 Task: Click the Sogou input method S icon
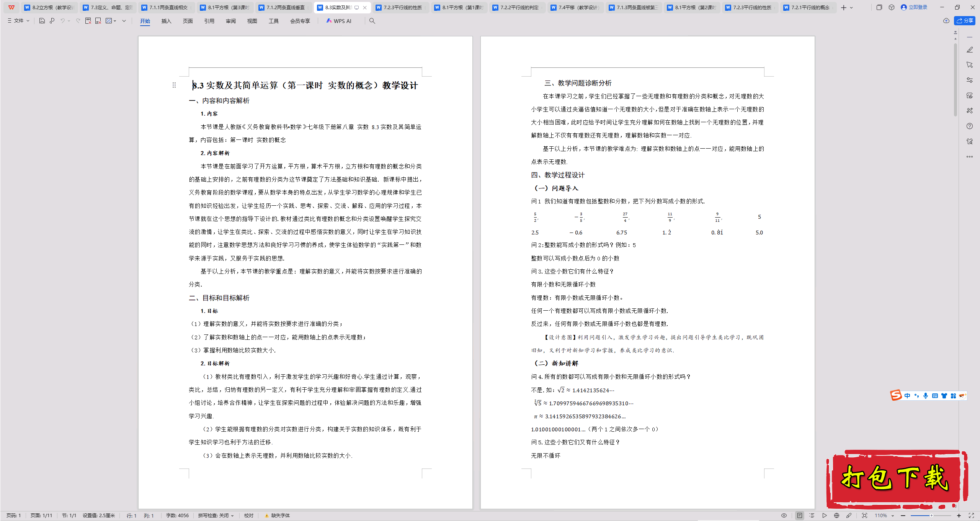click(896, 395)
